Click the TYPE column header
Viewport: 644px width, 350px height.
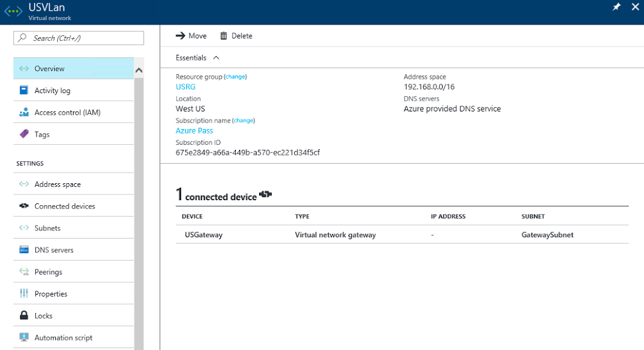(x=303, y=217)
